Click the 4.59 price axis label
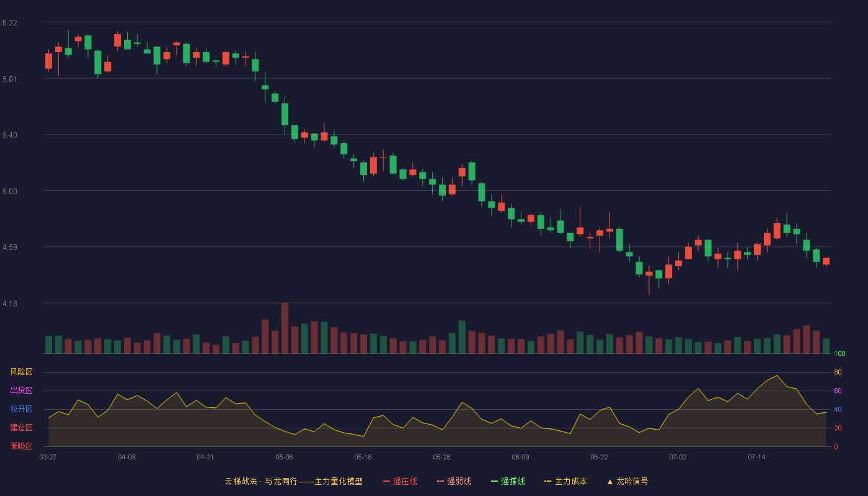The width and height of the screenshot is (868, 496). click(x=10, y=247)
